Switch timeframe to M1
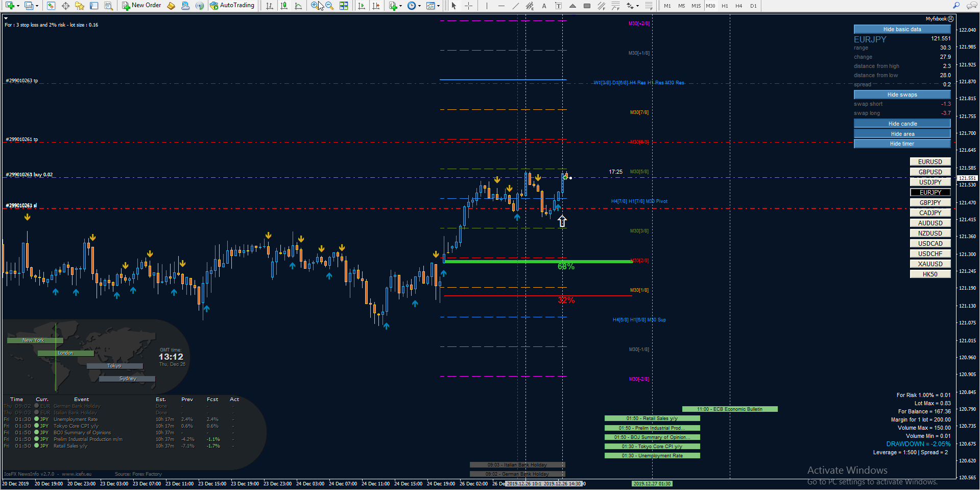Image resolution: width=980 pixels, height=490 pixels. tap(667, 6)
